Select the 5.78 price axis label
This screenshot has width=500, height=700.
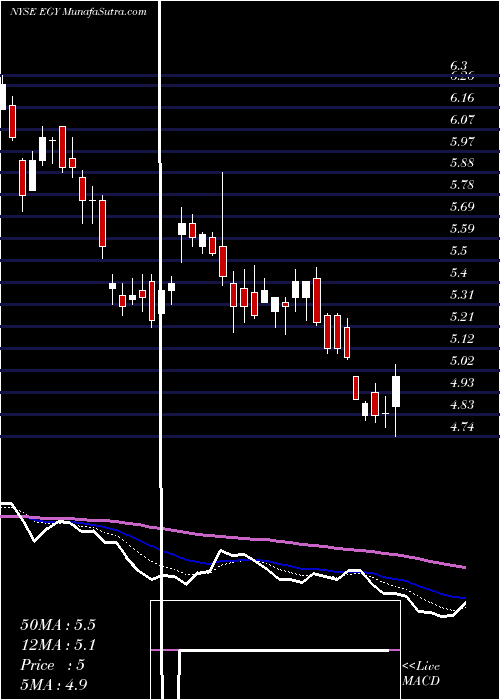coord(462,185)
